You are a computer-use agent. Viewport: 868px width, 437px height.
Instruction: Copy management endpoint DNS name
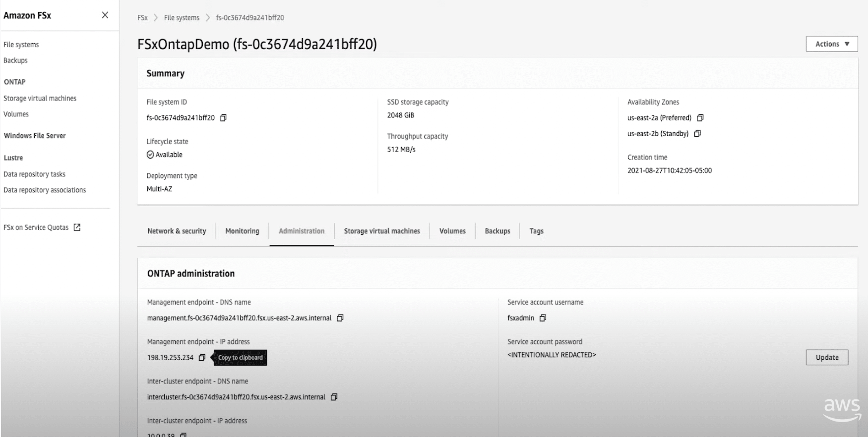pos(340,318)
